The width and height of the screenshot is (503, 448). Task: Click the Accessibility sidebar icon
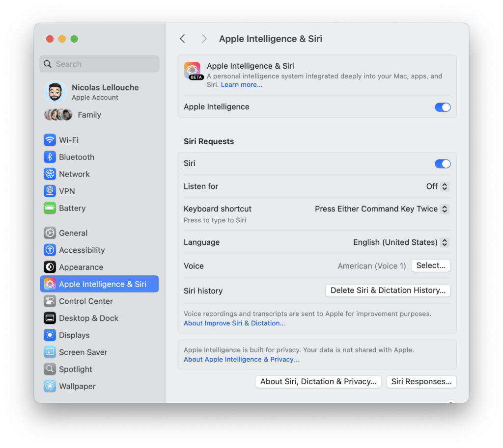point(50,250)
